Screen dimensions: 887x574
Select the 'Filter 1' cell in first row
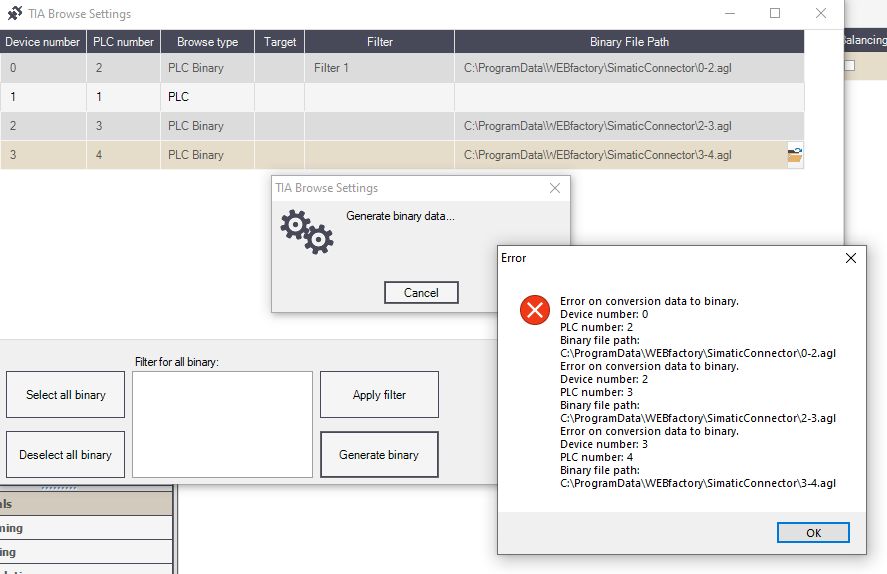[x=380, y=68]
